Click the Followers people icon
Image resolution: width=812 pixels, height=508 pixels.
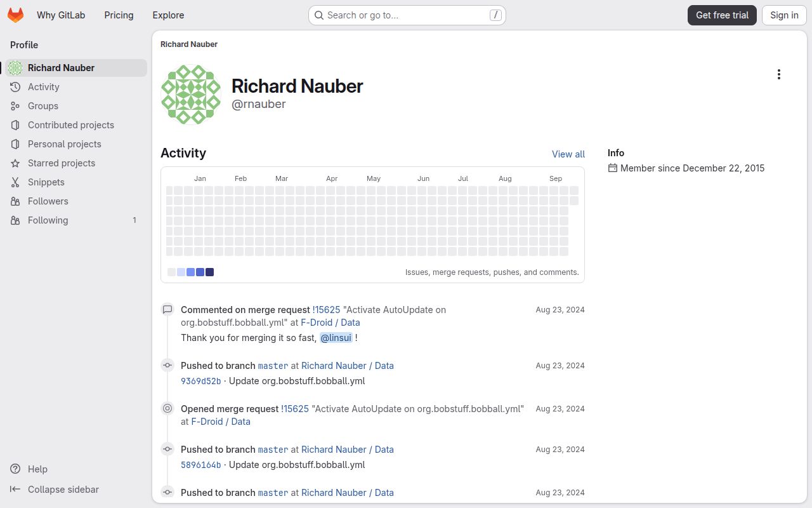(x=15, y=201)
